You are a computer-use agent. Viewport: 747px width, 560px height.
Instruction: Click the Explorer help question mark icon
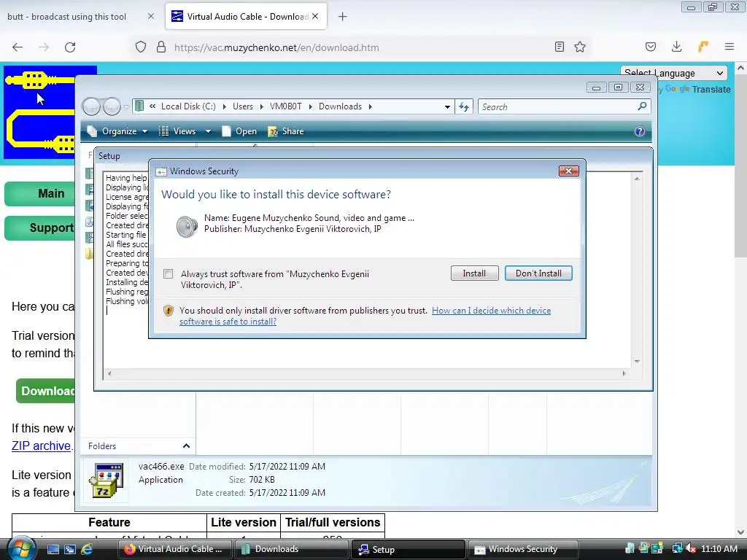(x=639, y=131)
